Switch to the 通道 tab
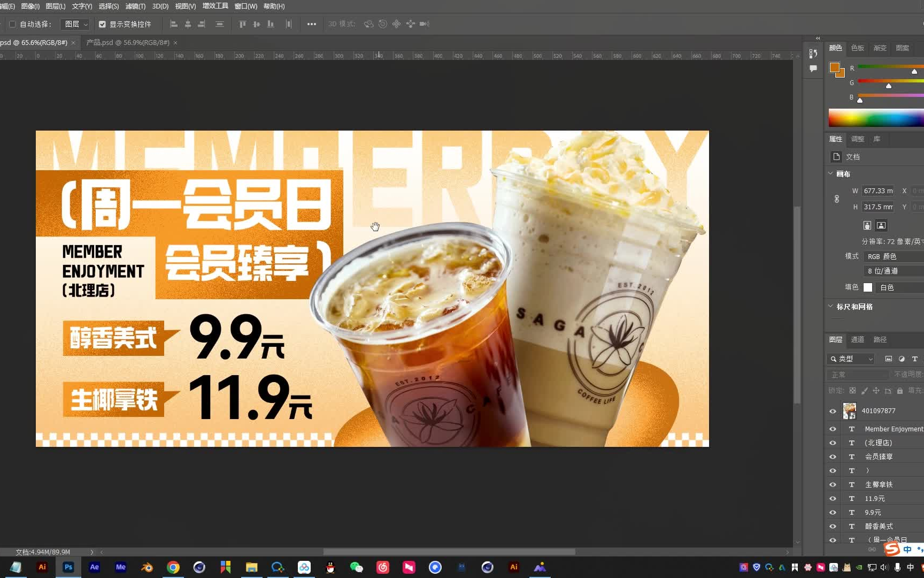 [x=857, y=339]
